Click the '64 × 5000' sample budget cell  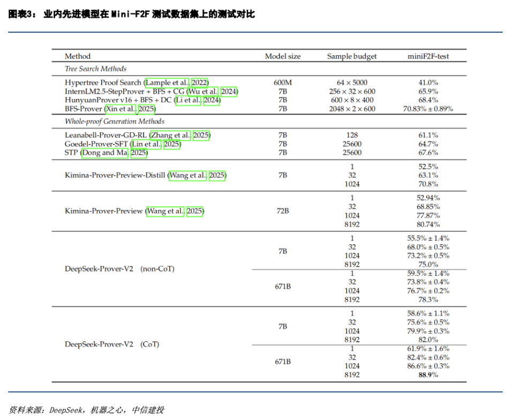click(352, 82)
